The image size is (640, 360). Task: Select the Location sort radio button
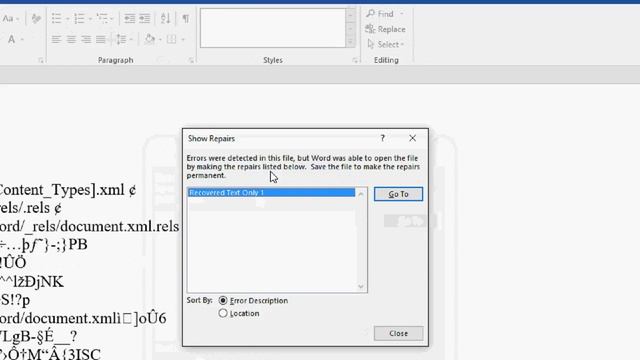[223, 313]
